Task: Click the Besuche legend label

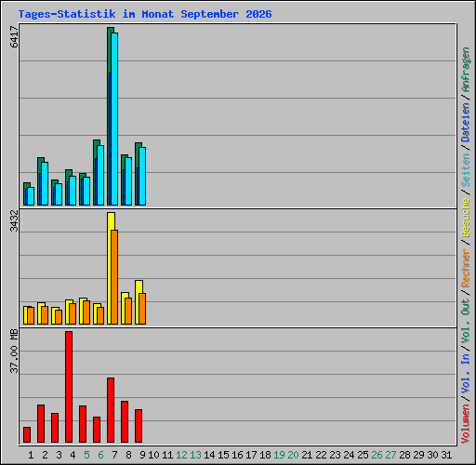Action: [x=466, y=218]
